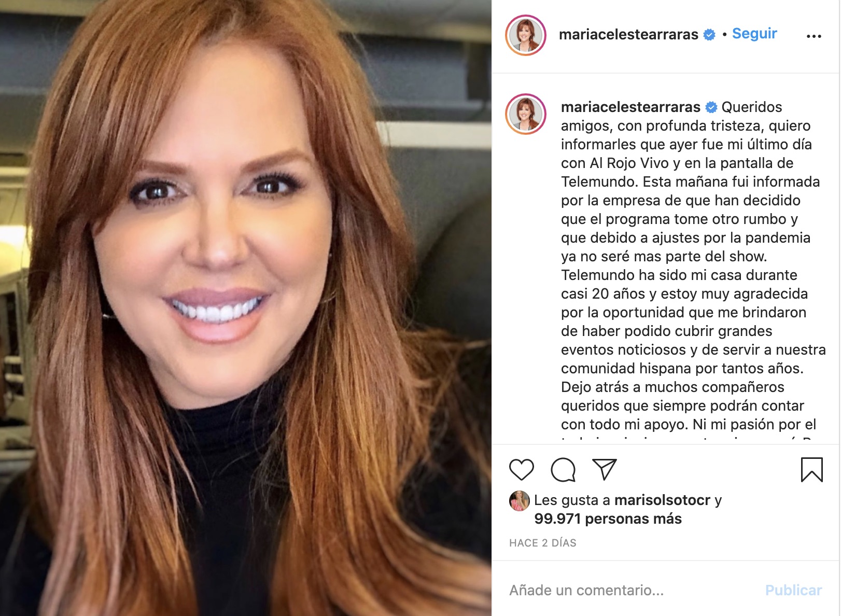Like the post with the heart icon
This screenshot has height=616, width=841.
[521, 470]
